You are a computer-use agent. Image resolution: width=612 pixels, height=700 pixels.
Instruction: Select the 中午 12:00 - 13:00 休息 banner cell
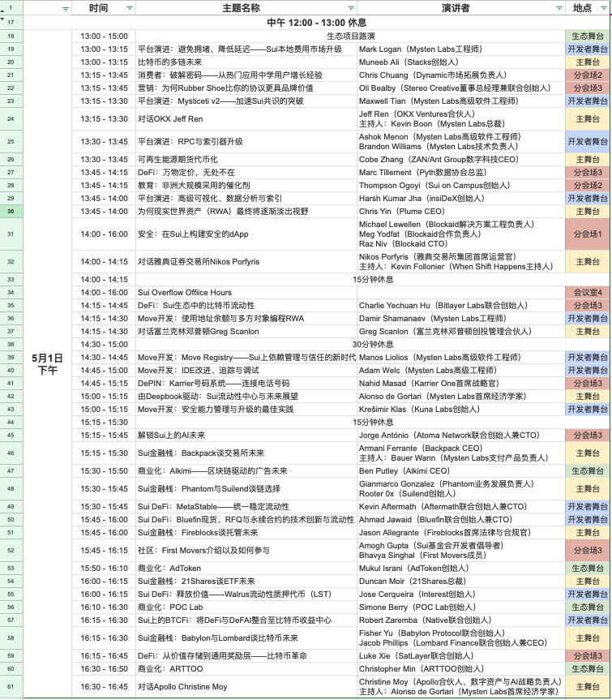tap(316, 23)
